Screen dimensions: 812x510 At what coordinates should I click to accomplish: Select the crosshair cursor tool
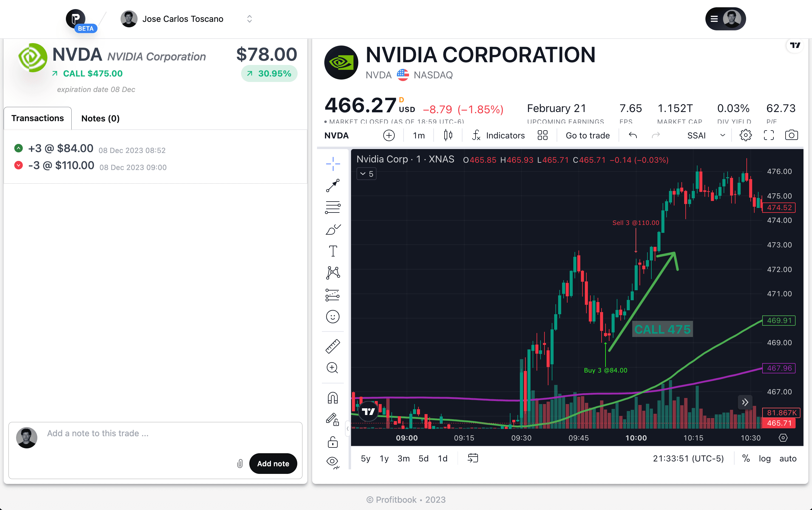coord(333,164)
